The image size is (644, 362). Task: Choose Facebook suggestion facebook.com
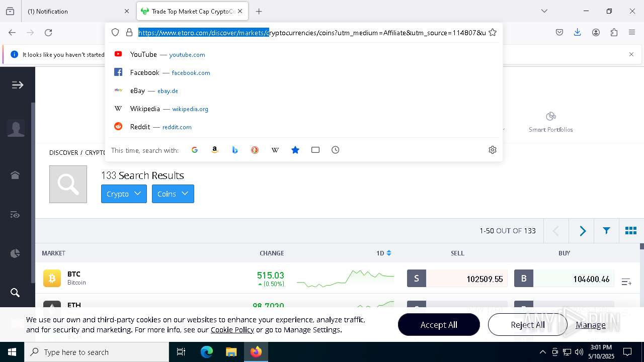coord(304,72)
